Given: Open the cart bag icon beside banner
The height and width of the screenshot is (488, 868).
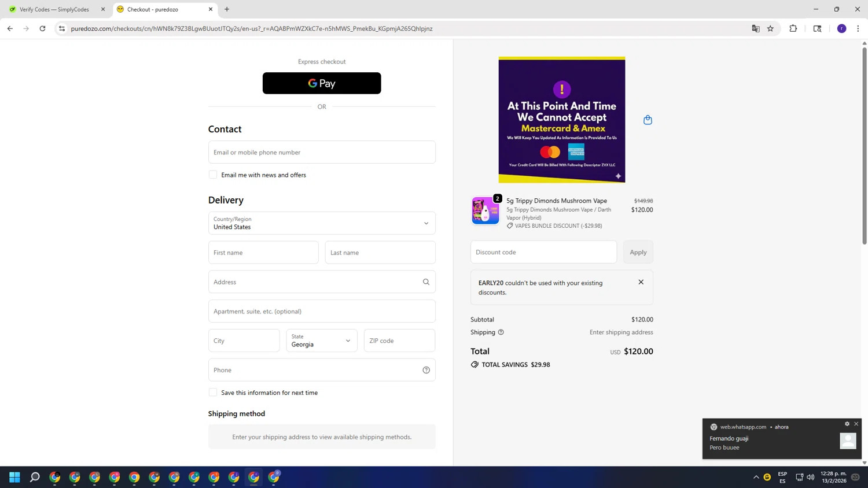Looking at the screenshot, I should pos(648,120).
